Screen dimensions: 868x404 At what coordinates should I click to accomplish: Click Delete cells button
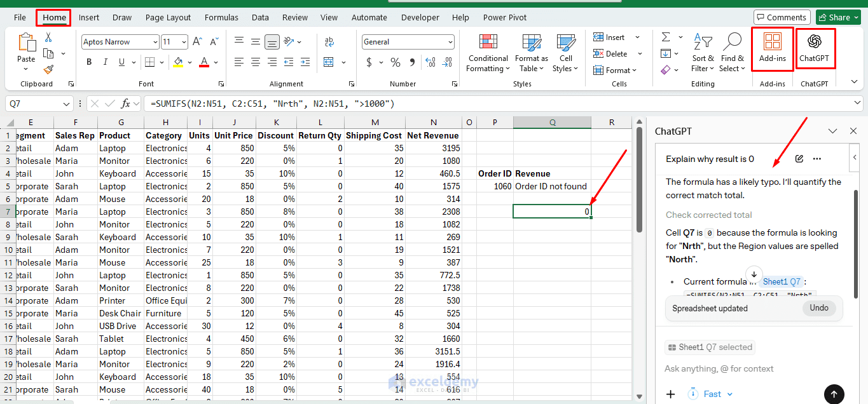point(610,54)
